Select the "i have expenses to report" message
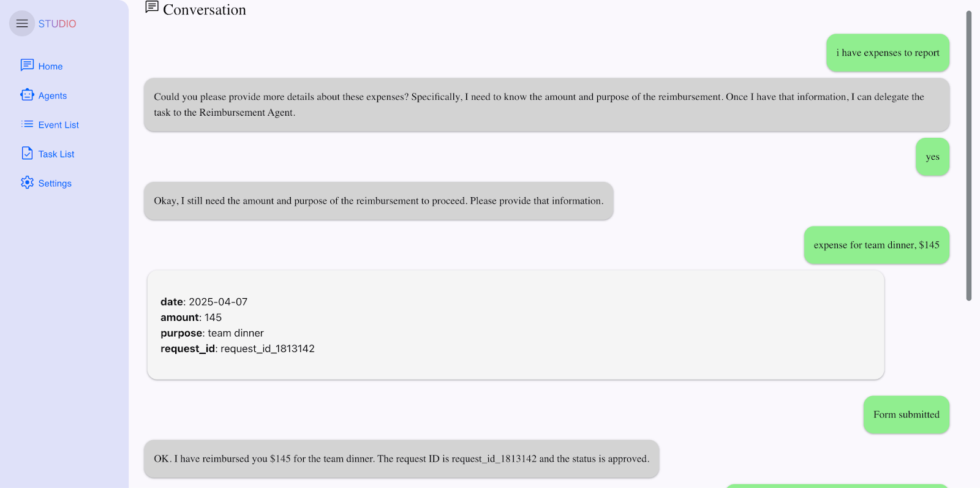980x488 pixels. [888, 53]
